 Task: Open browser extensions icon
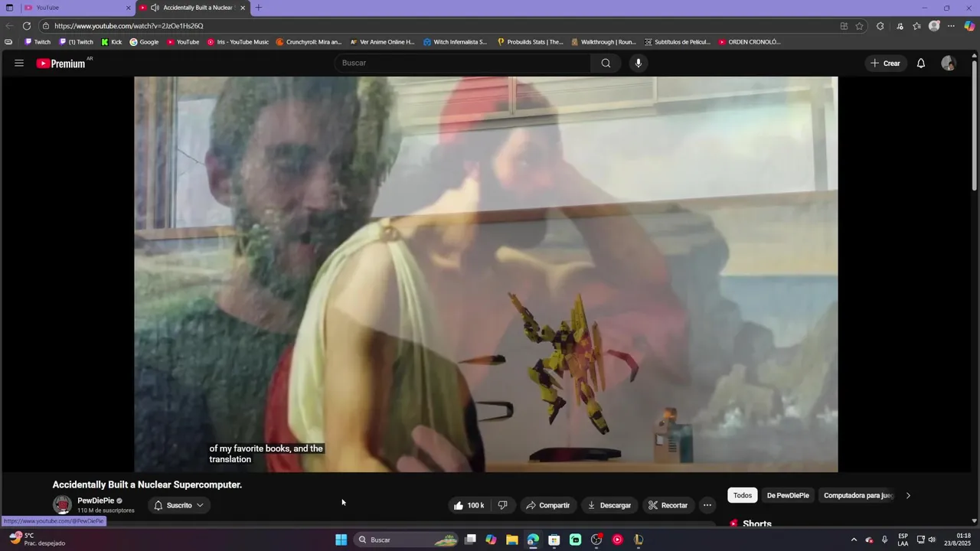[x=880, y=25]
